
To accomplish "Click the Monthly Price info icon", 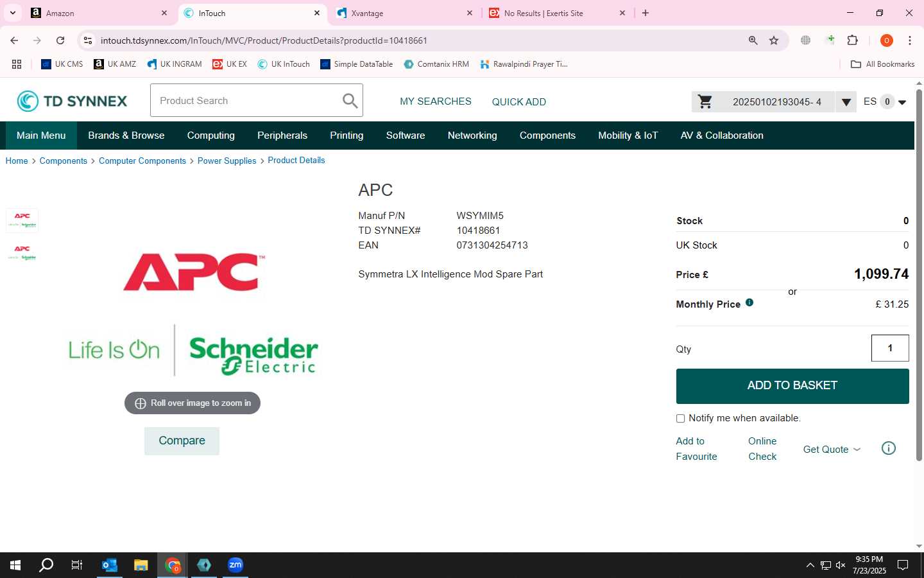I will click(749, 302).
